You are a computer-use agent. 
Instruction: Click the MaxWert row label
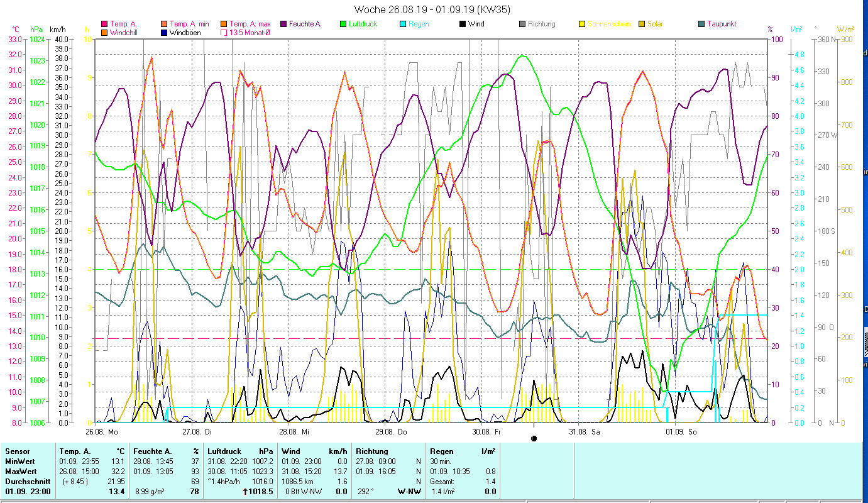[21, 472]
